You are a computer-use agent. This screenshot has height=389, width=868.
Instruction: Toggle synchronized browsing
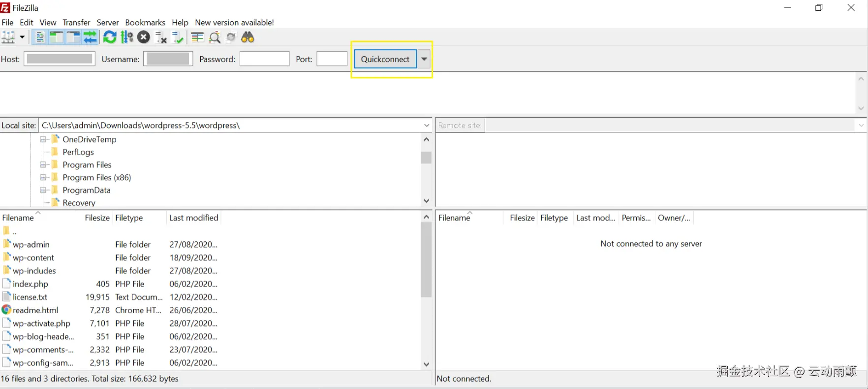pos(231,37)
